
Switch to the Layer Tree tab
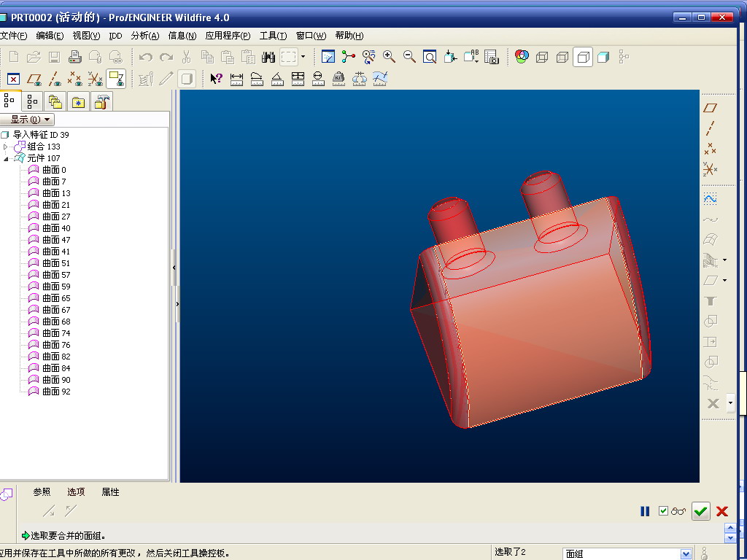pos(32,101)
